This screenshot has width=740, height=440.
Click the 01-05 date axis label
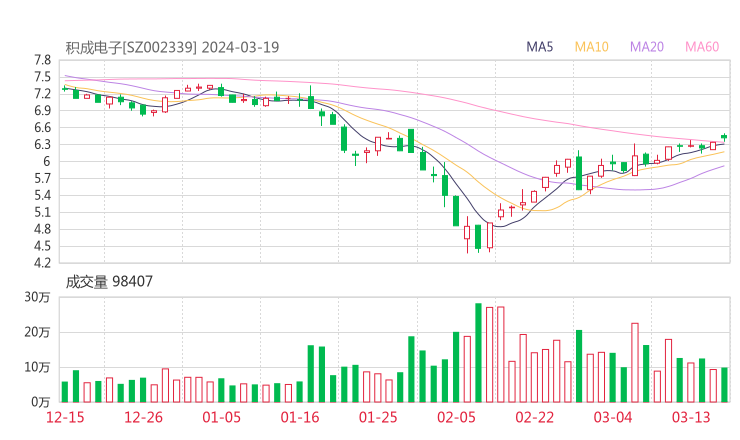click(221, 417)
